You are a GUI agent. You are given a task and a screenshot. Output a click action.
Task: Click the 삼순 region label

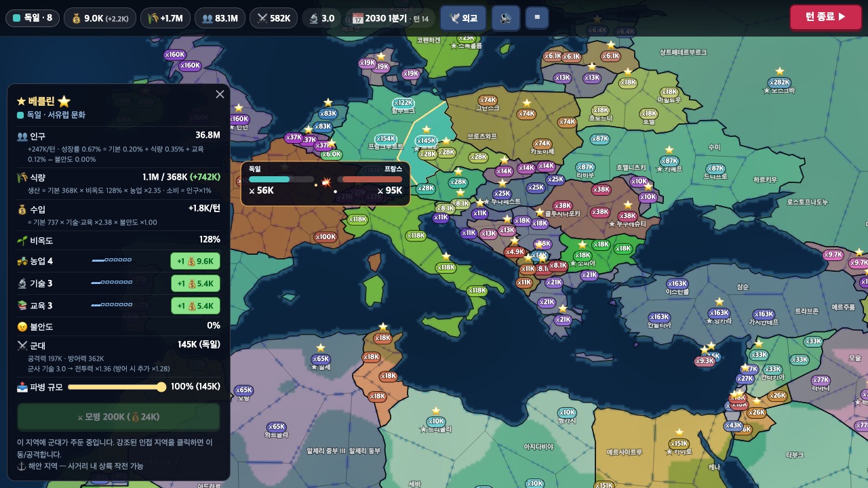(743, 287)
